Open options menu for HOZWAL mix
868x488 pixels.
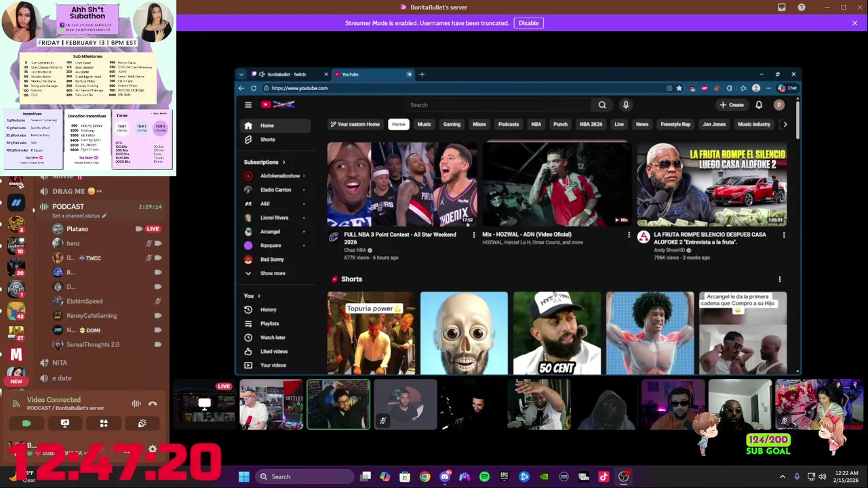[x=629, y=235]
